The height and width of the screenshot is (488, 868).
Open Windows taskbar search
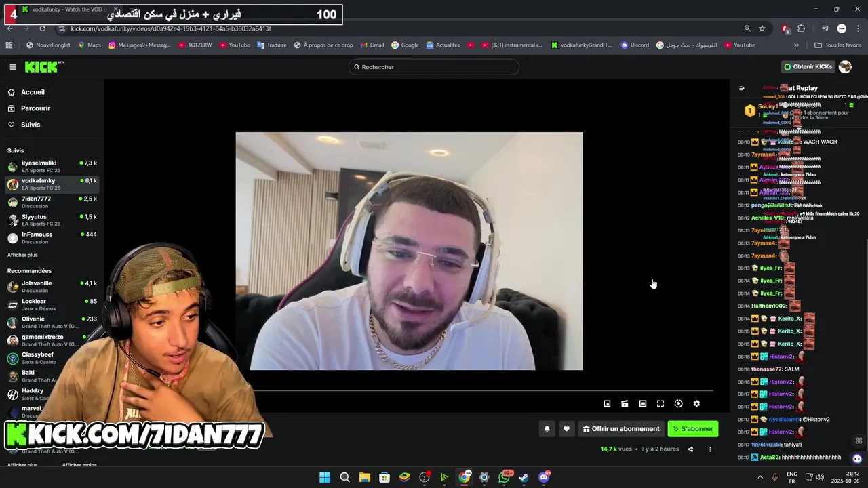tap(344, 477)
